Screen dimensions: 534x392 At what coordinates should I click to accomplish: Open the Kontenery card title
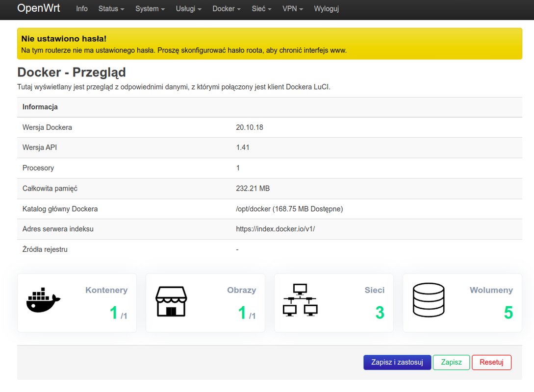click(106, 290)
